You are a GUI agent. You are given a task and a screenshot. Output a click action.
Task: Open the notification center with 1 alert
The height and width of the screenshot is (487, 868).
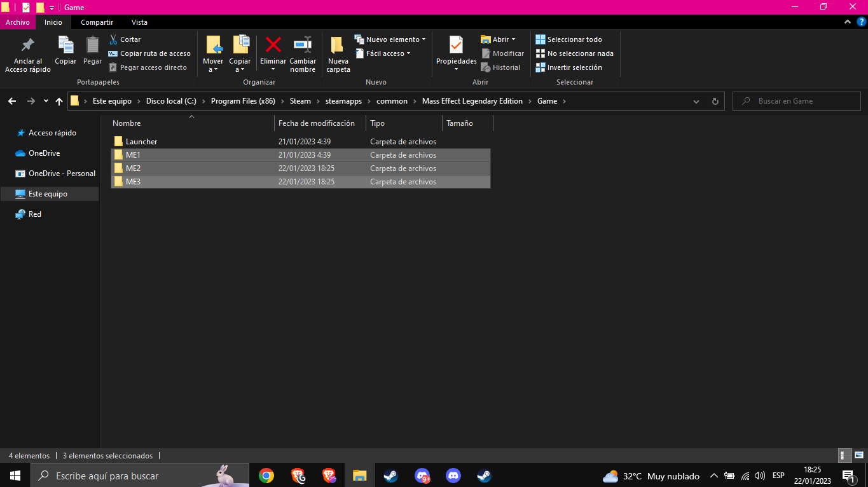point(848,476)
